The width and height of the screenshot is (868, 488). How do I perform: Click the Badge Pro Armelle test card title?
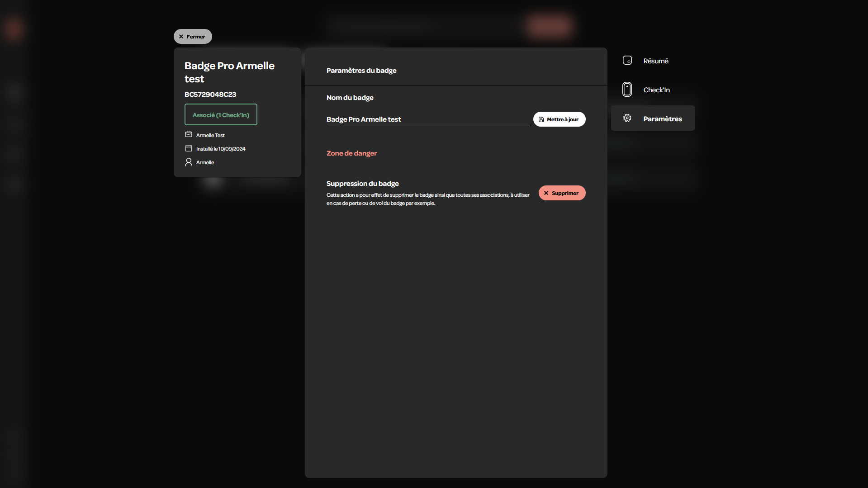(x=229, y=72)
